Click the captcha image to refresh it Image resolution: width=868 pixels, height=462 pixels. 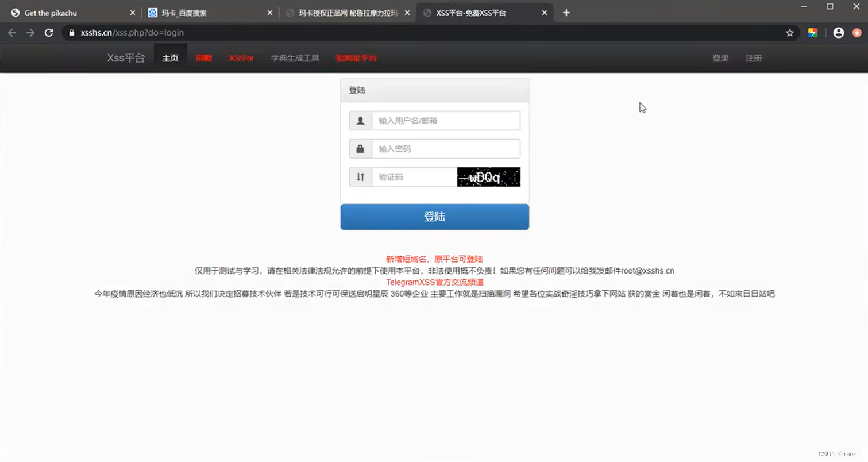488,177
